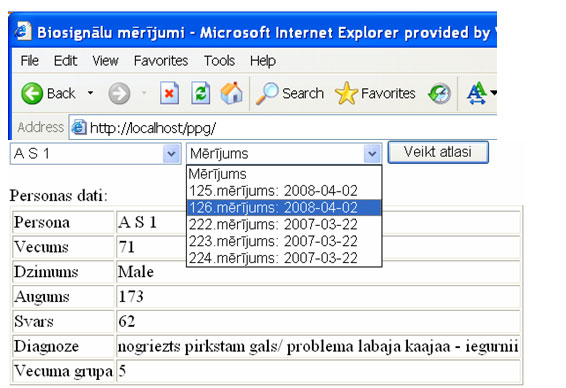This screenshot has width=566, height=388.
Task: Click the gray Forward arrow icon
Action: coord(119,93)
